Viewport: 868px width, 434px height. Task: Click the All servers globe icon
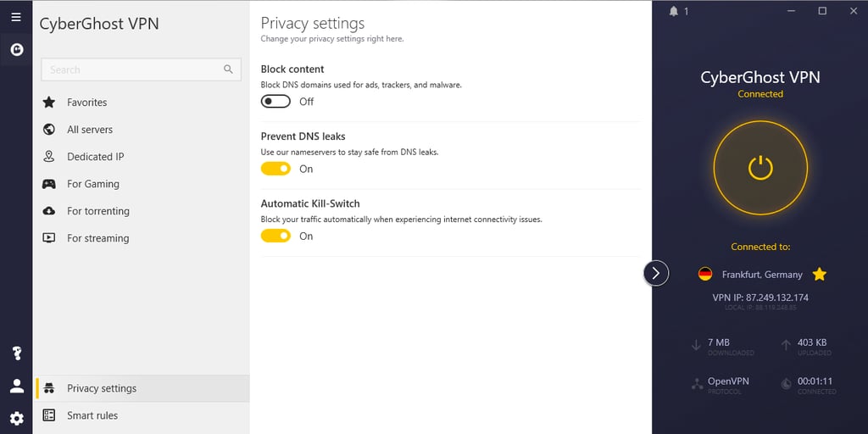[x=48, y=129]
